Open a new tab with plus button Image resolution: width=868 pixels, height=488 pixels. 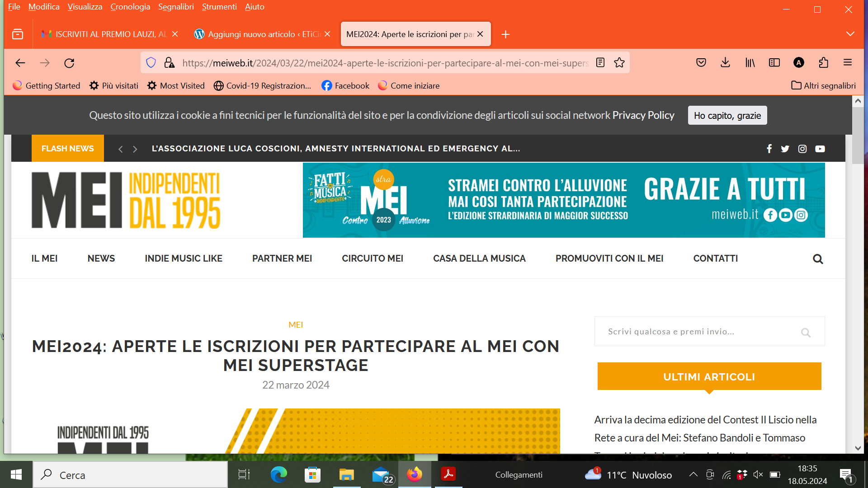505,34
